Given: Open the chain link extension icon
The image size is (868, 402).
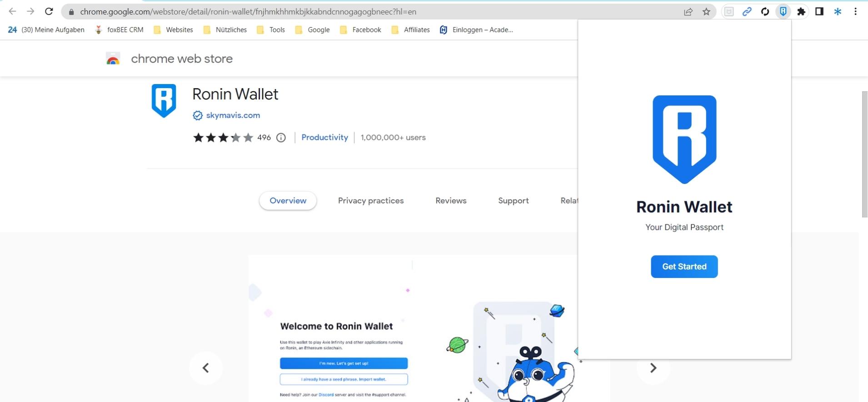Looking at the screenshot, I should (x=747, y=12).
